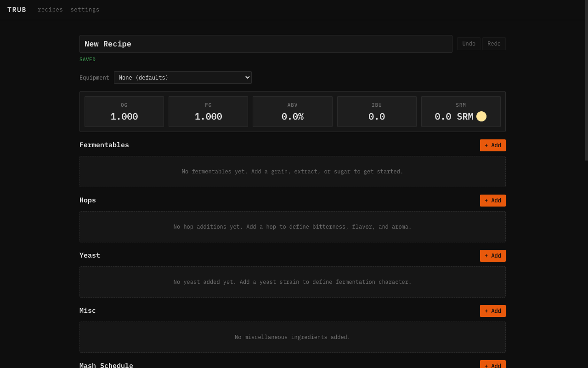The width and height of the screenshot is (588, 368).
Task: Open the recipes page
Action: [50, 10]
